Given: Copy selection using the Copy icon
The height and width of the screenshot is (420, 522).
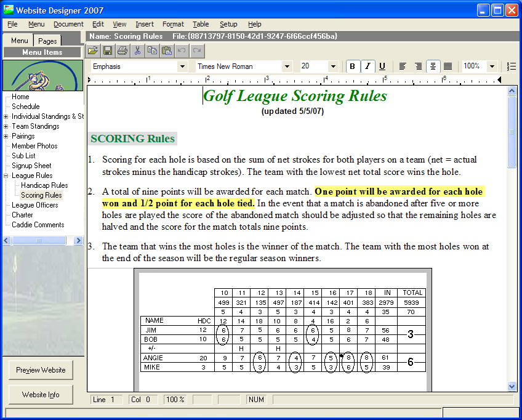Looking at the screenshot, I should (152, 50).
